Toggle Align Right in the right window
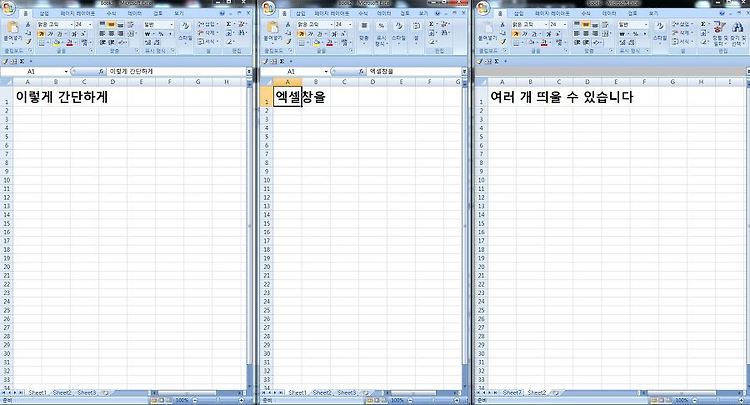750x405 pixels. click(x=595, y=33)
